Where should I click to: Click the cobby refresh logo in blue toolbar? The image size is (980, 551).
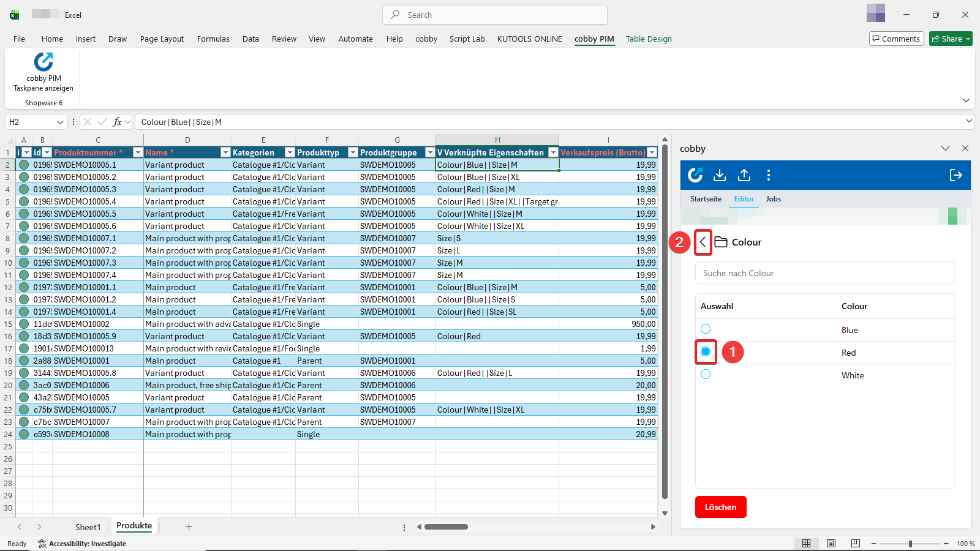695,176
